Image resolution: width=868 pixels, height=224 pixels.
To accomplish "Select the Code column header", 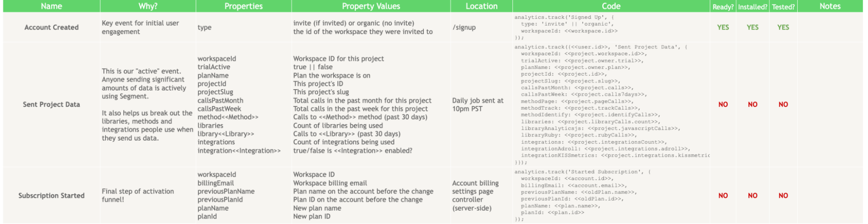I will (611, 6).
